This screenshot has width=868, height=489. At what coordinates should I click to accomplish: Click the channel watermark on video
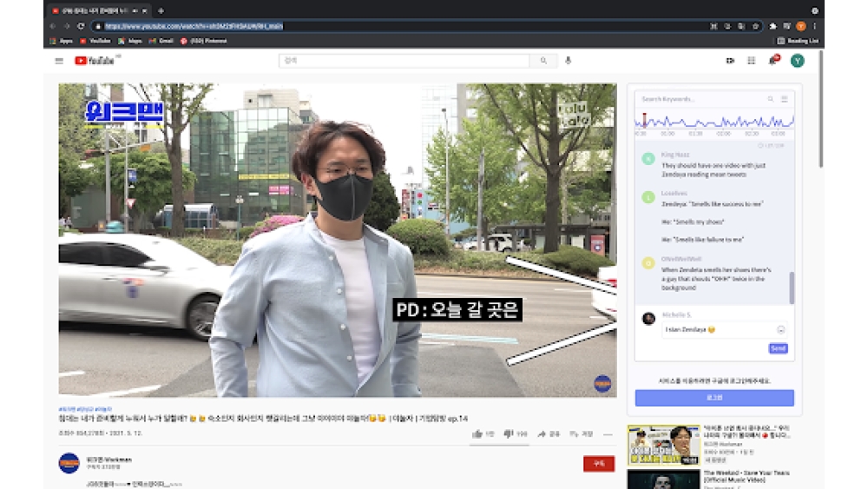602,383
